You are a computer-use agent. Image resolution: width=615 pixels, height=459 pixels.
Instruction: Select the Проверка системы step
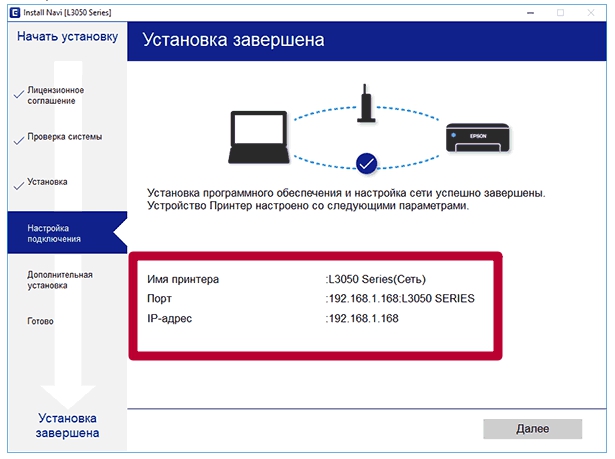(64, 137)
